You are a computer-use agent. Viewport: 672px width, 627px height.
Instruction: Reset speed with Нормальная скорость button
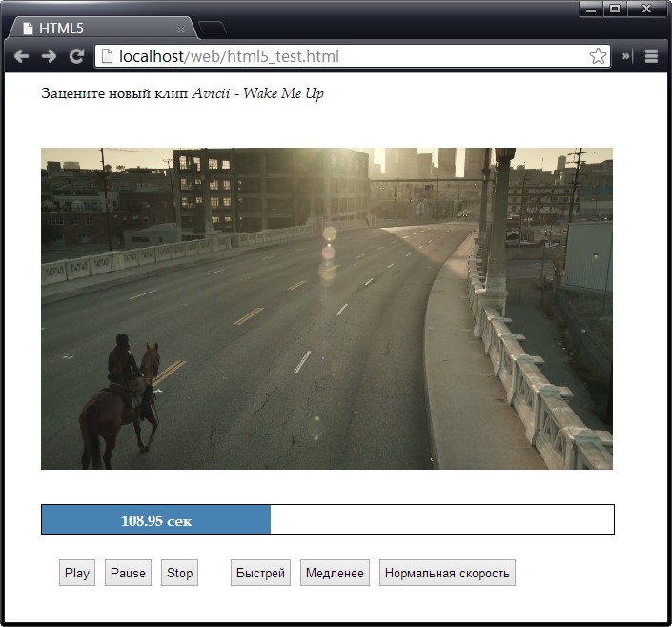447,573
